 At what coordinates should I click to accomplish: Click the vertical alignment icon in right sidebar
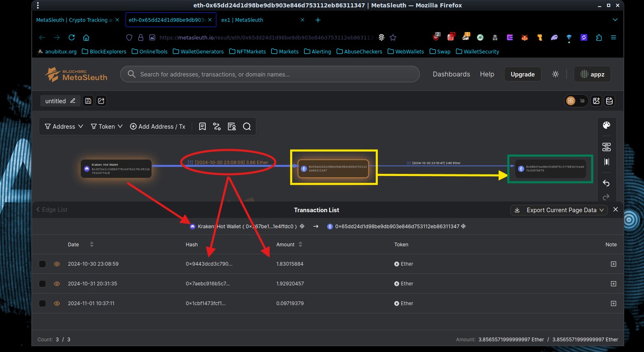pyautogui.click(x=606, y=162)
